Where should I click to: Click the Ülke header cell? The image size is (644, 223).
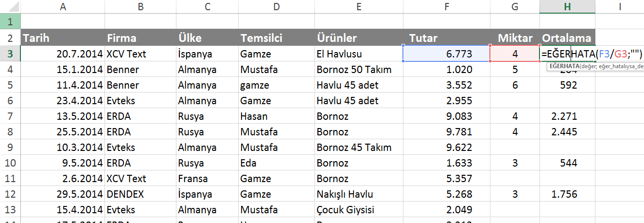tap(207, 38)
